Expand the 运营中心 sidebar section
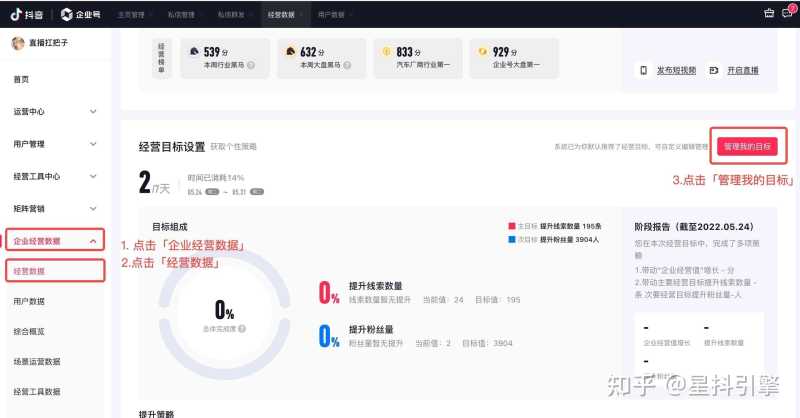This screenshot has width=800, height=418. point(93,111)
